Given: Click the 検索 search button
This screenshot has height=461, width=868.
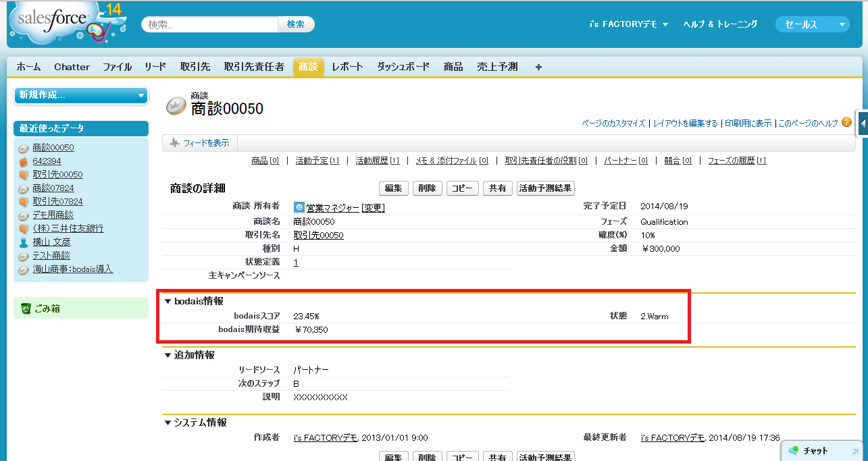Looking at the screenshot, I should coord(296,24).
